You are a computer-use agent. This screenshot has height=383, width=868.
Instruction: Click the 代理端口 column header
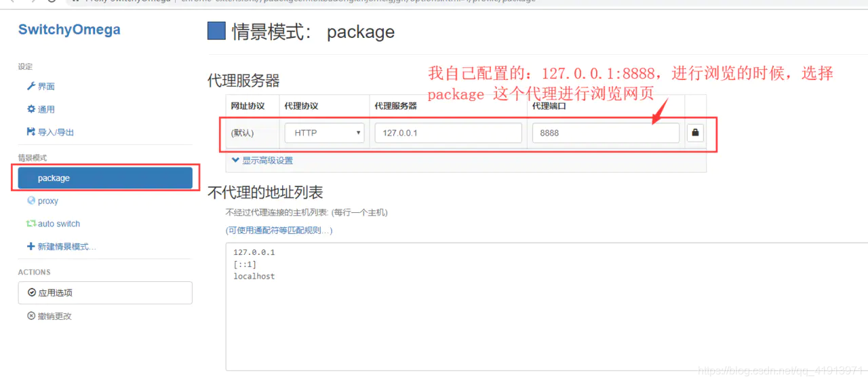[x=549, y=106]
